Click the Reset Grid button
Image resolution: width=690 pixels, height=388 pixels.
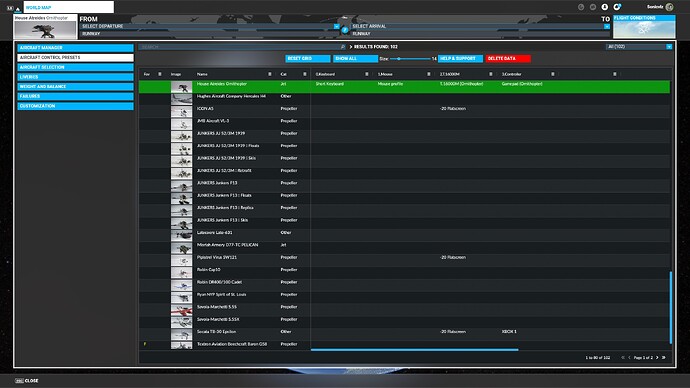pos(308,59)
